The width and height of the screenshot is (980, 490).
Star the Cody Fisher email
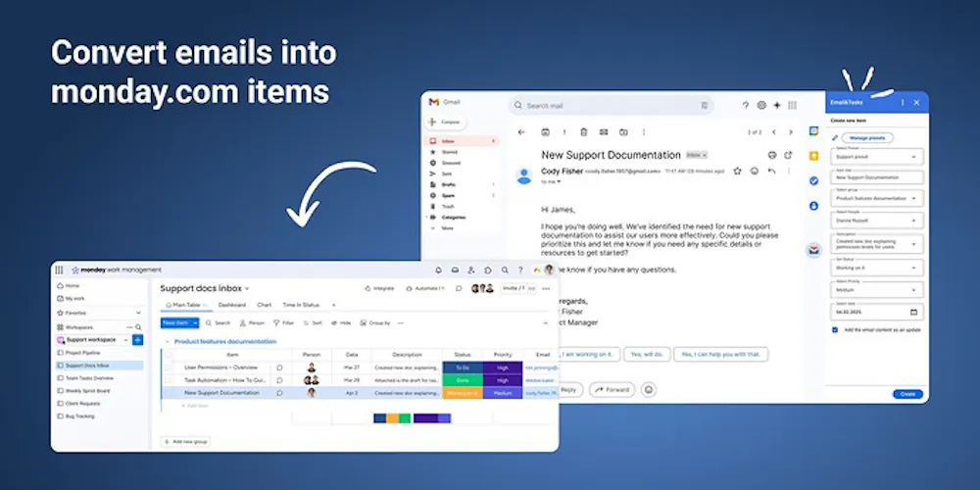click(x=738, y=171)
